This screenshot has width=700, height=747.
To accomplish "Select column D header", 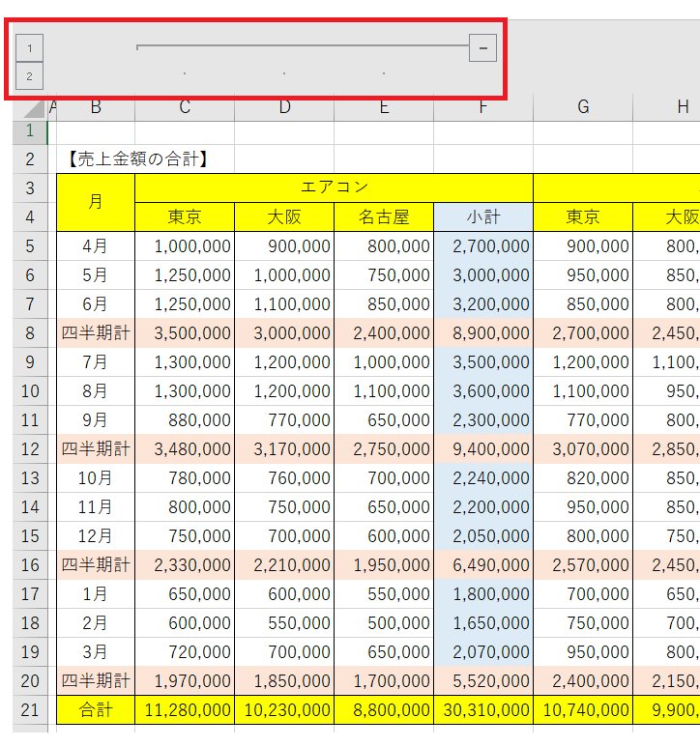I will click(284, 107).
